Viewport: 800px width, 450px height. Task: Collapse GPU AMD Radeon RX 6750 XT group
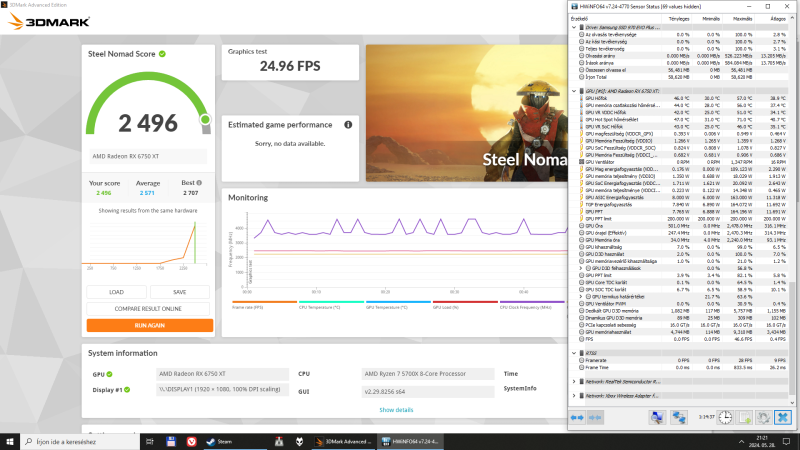coord(574,91)
